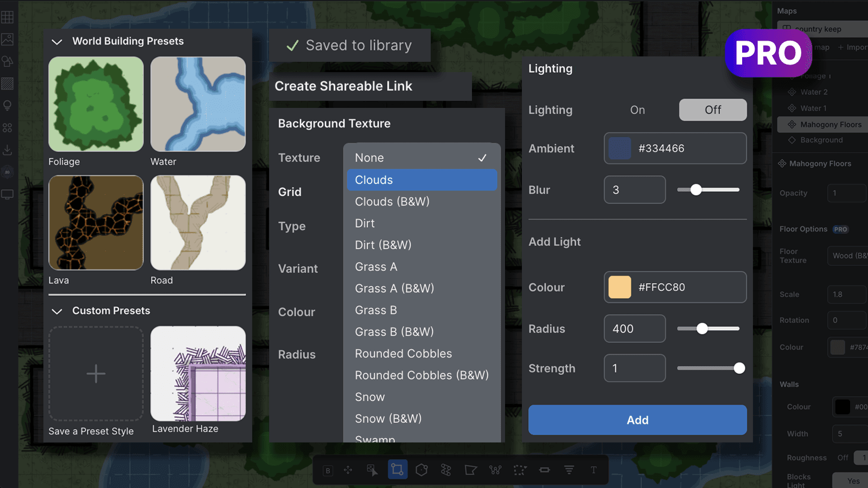Image resolution: width=868 pixels, height=488 pixels.
Task: Collapse World Building Presets section
Action: coord(57,42)
